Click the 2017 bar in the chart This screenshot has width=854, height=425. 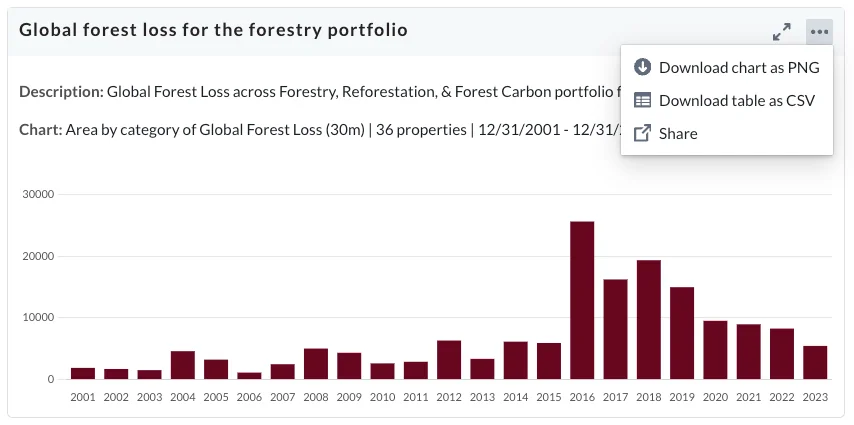point(615,329)
